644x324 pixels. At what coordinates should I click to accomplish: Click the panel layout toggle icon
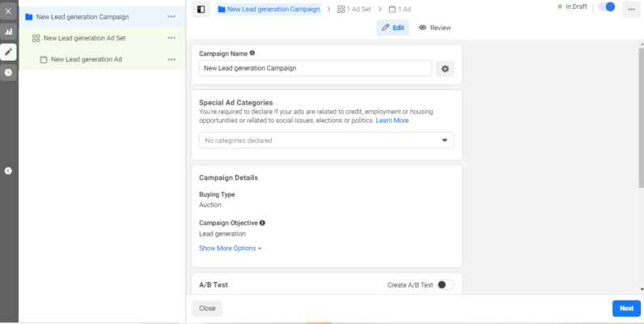pyautogui.click(x=201, y=9)
